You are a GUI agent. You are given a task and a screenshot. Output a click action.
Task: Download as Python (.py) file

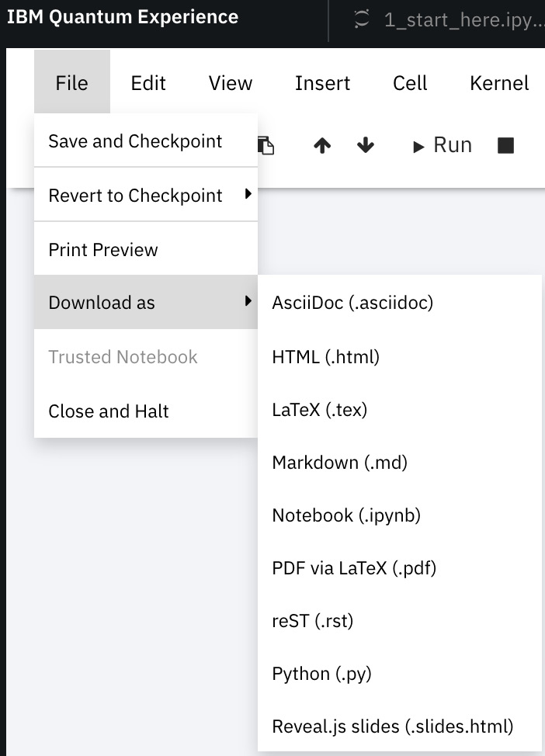click(321, 674)
